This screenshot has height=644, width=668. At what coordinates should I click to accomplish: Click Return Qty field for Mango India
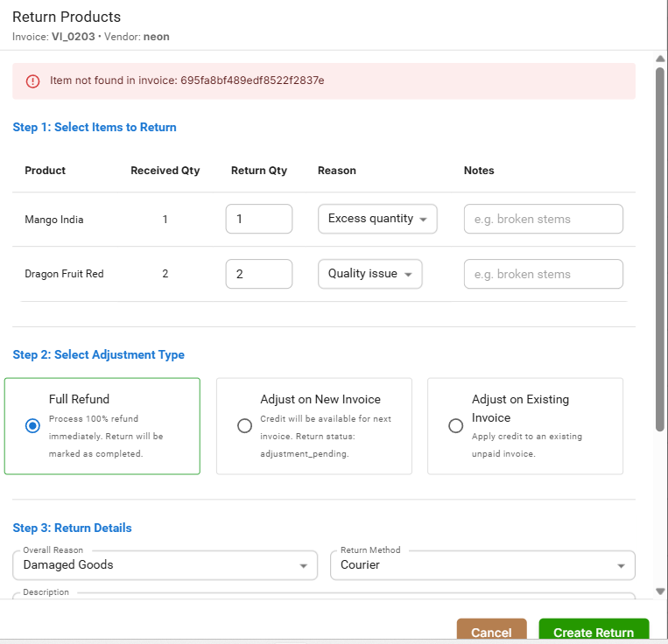(258, 219)
